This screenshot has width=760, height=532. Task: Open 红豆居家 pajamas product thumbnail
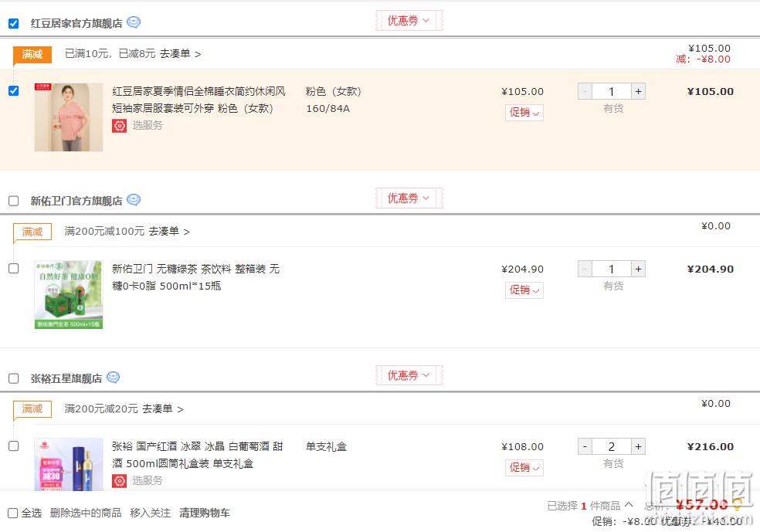pos(68,117)
